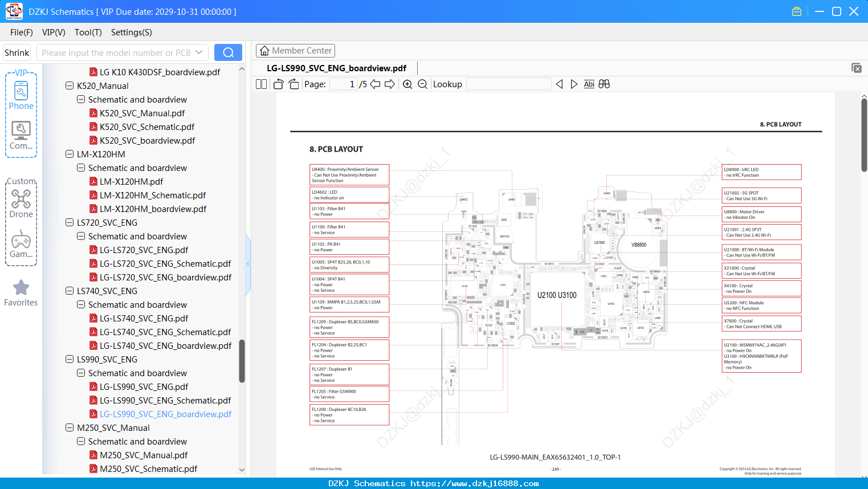Open the VIP(V) menu
The height and width of the screenshot is (489, 868).
tap(54, 32)
